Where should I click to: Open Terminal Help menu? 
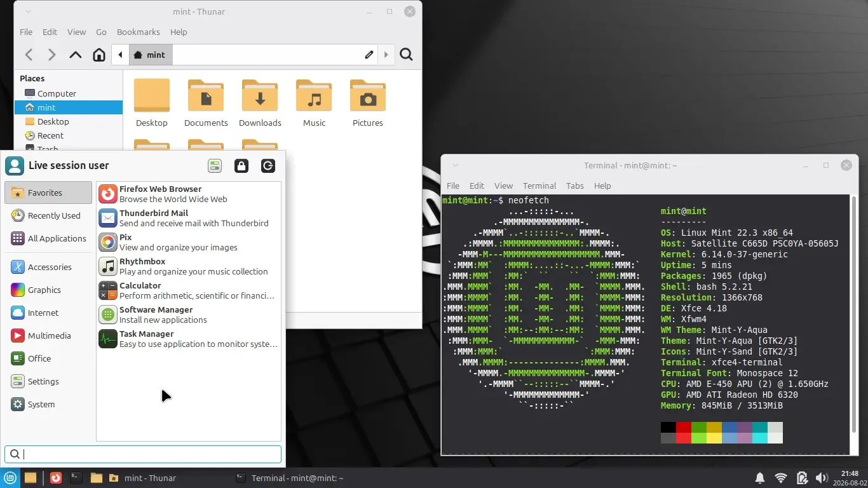(602, 186)
